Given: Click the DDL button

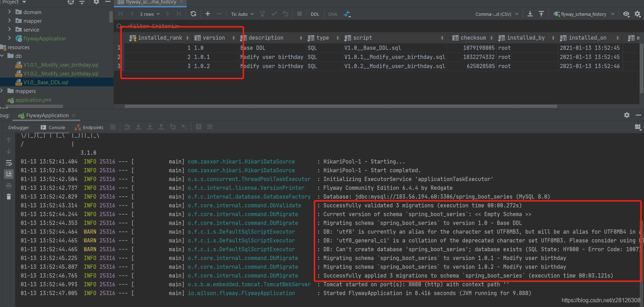Looking at the screenshot, I should [x=315, y=14].
